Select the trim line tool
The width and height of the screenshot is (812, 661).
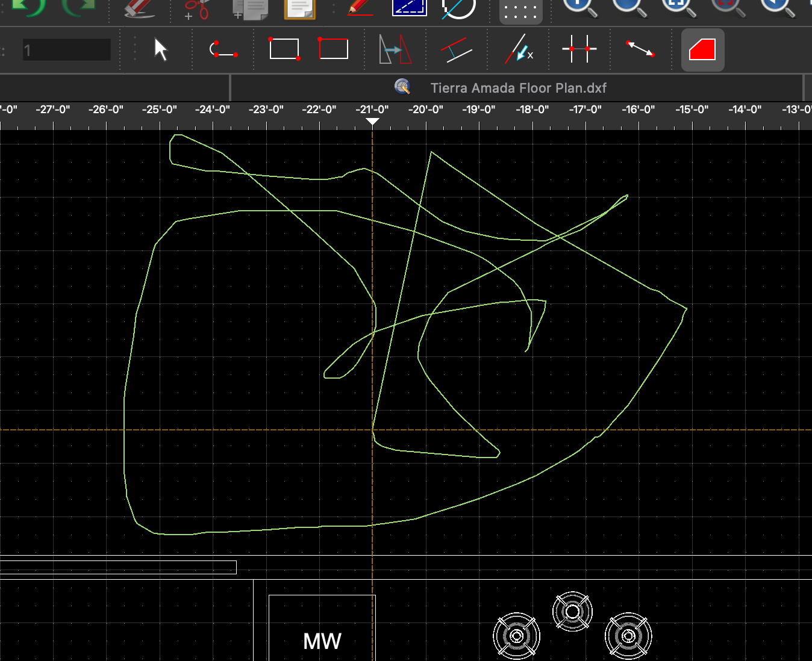pyautogui.click(x=518, y=49)
